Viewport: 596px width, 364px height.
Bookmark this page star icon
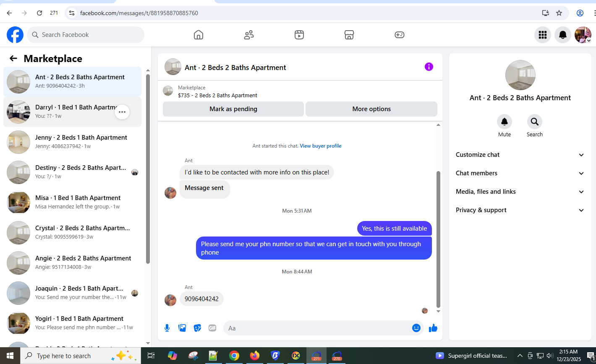click(559, 13)
